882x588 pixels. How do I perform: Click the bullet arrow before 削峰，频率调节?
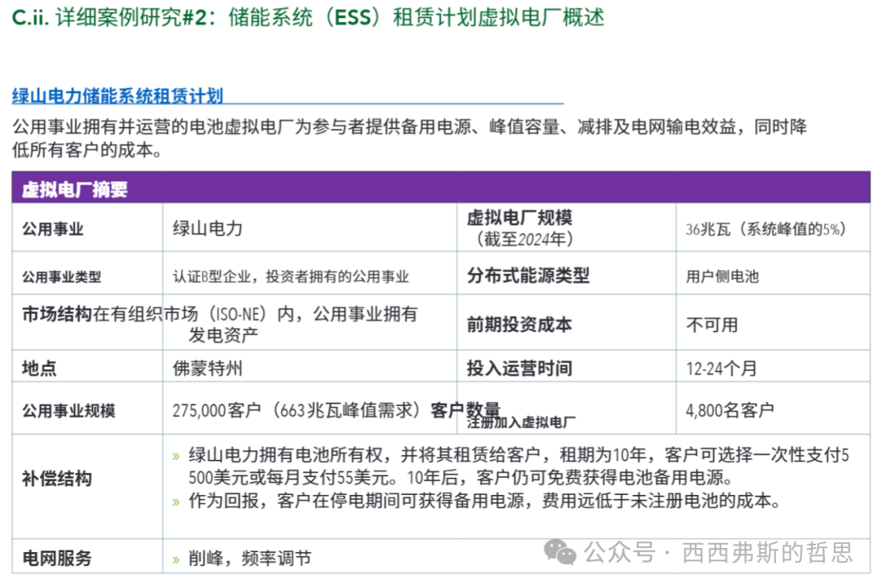(x=176, y=560)
